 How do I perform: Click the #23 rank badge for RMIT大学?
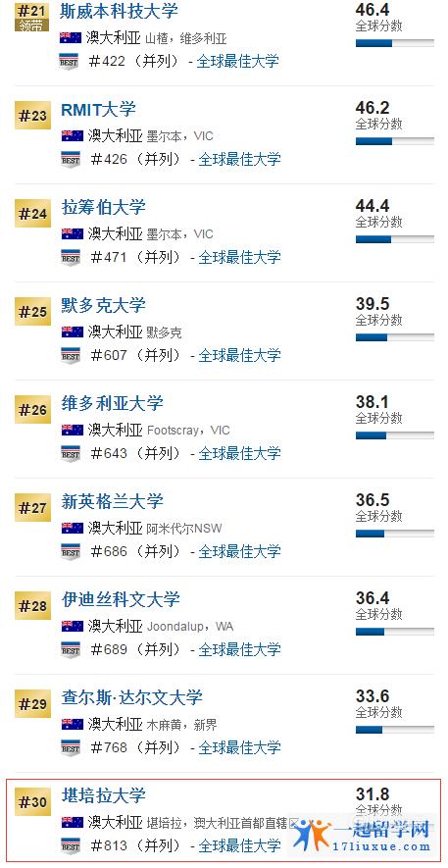(x=32, y=116)
